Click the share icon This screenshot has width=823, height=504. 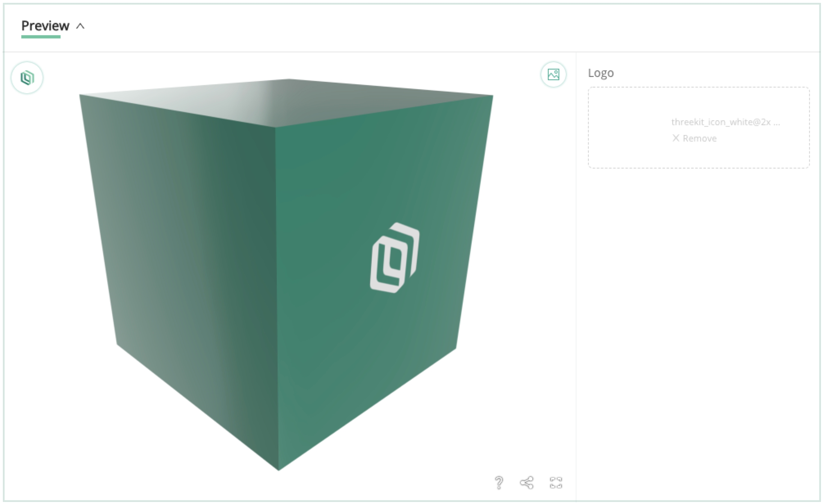point(527,483)
